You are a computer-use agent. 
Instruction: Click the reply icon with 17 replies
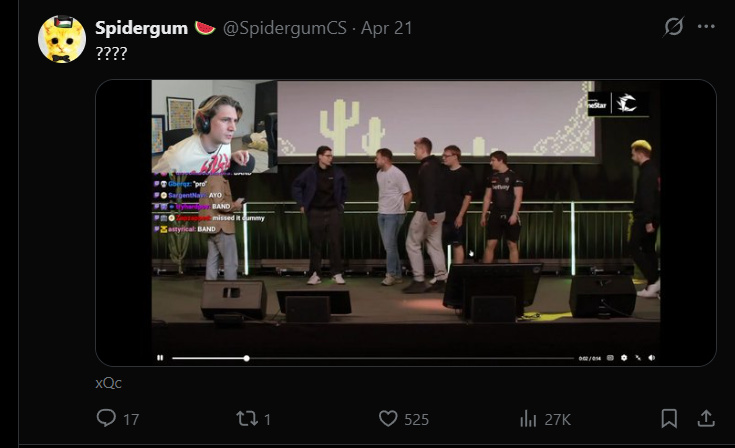(107, 419)
